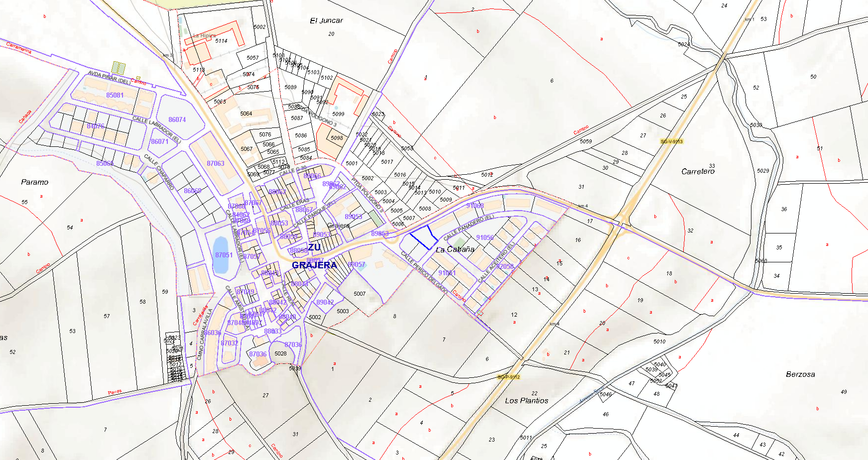This screenshot has height=460, width=868.
Task: Select the Carretero area label
Action: pyautogui.click(x=698, y=171)
